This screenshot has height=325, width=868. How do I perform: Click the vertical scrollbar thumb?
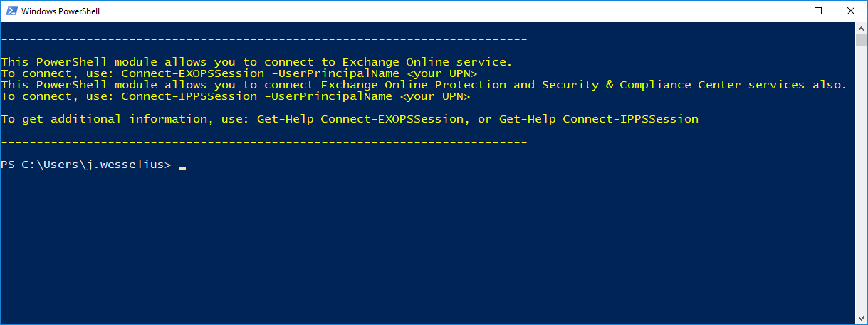tap(861, 40)
